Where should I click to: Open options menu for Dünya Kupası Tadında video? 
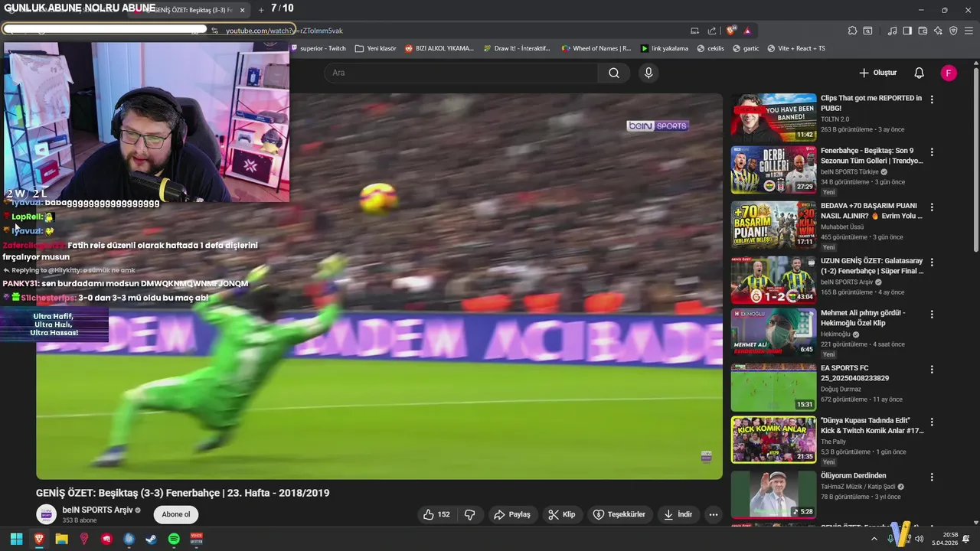(x=932, y=422)
